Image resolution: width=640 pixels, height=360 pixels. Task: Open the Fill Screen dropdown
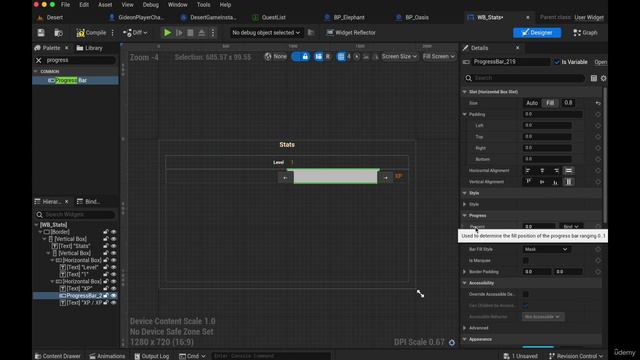(x=439, y=57)
